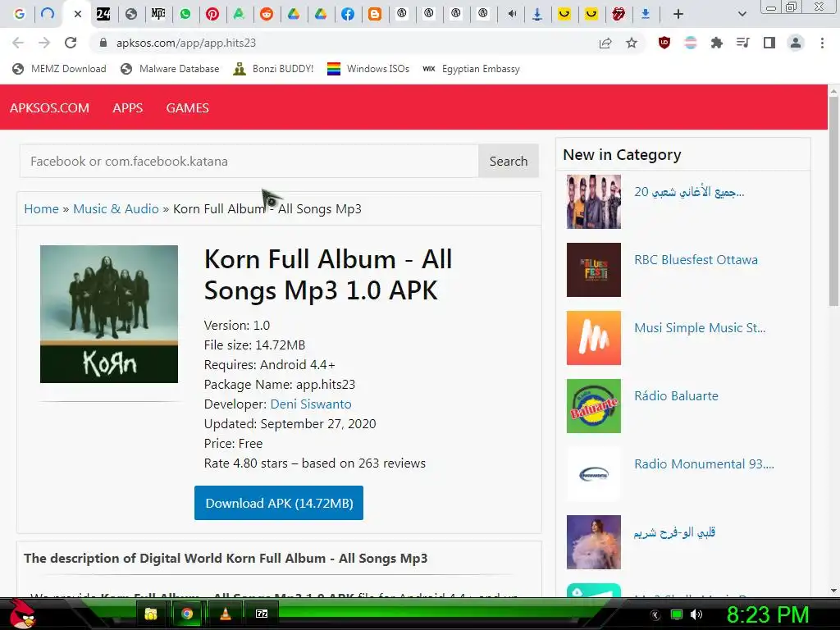Image resolution: width=840 pixels, height=630 pixels.
Task: Open the Extensions puzzle menu
Action: click(x=716, y=43)
